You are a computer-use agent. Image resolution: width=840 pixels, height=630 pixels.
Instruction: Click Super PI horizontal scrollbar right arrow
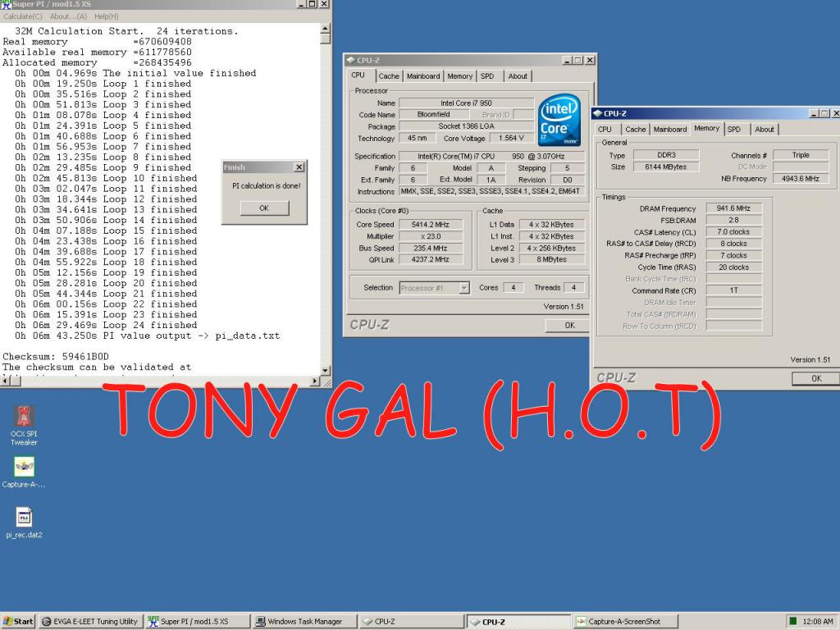pyautogui.click(x=315, y=381)
